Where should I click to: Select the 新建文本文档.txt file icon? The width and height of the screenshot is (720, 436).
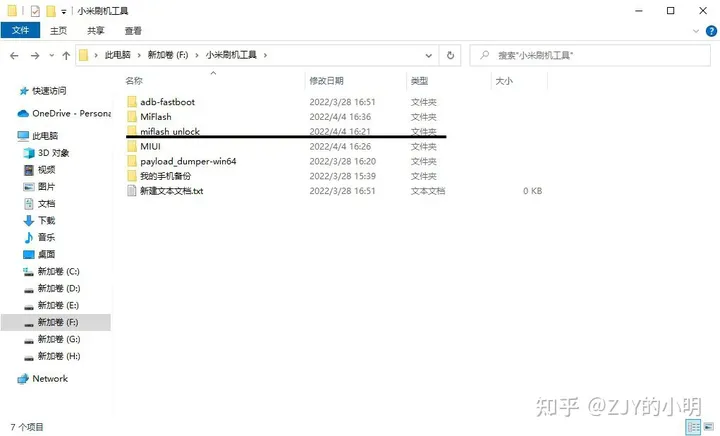(x=132, y=191)
